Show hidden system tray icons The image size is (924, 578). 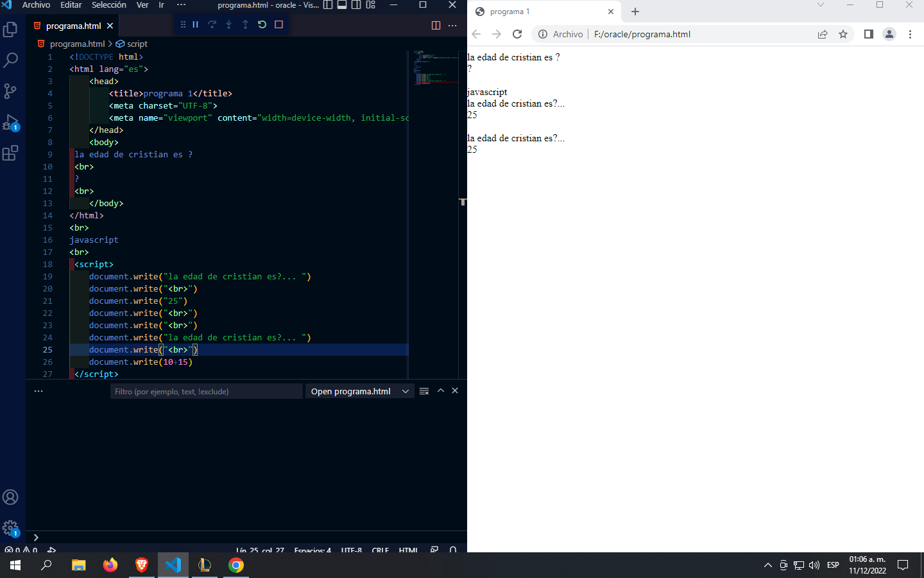[768, 565]
